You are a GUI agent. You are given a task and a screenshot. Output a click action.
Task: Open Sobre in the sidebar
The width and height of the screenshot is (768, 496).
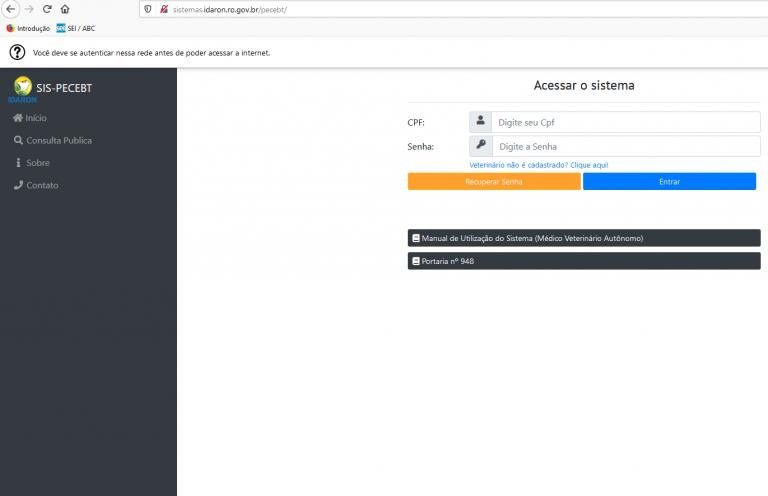tap(32, 163)
